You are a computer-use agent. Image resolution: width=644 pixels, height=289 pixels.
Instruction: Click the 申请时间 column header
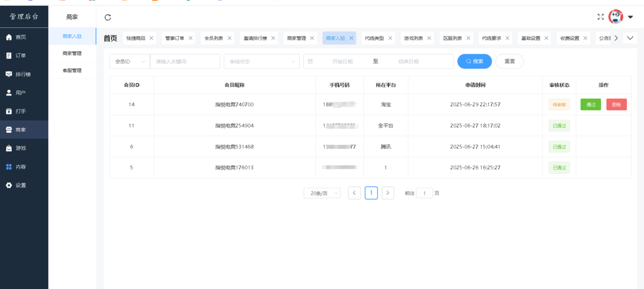475,85
